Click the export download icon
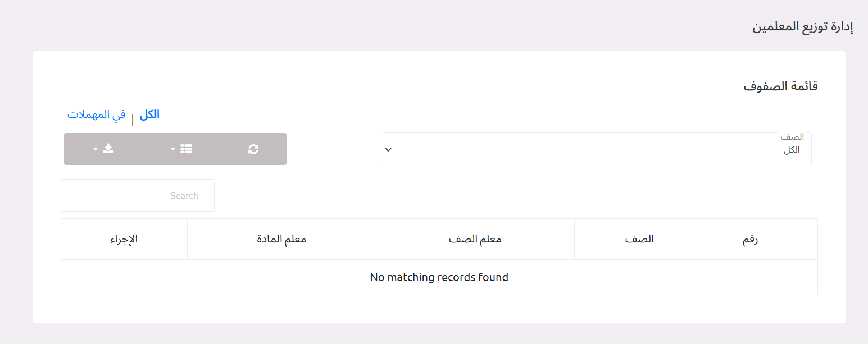The height and width of the screenshot is (344, 868). (x=108, y=149)
